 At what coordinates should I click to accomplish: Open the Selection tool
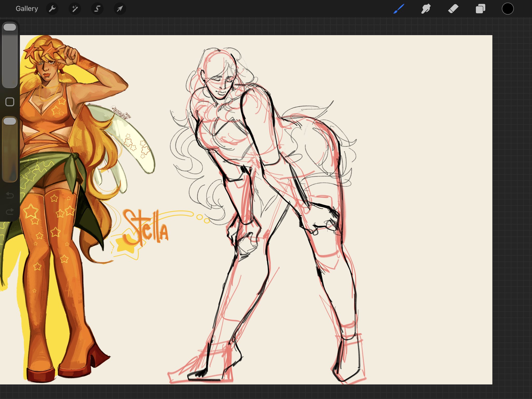click(x=97, y=9)
